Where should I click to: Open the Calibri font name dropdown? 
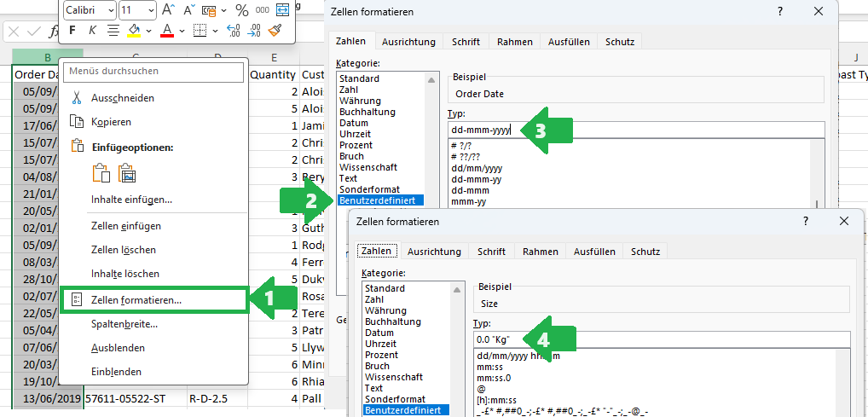coord(110,10)
